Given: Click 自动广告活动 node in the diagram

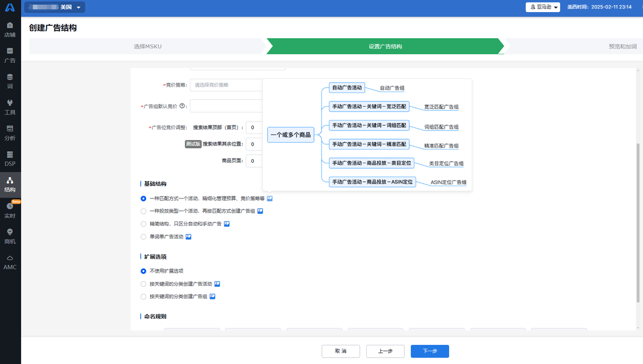Looking at the screenshot, I should [x=347, y=88].
